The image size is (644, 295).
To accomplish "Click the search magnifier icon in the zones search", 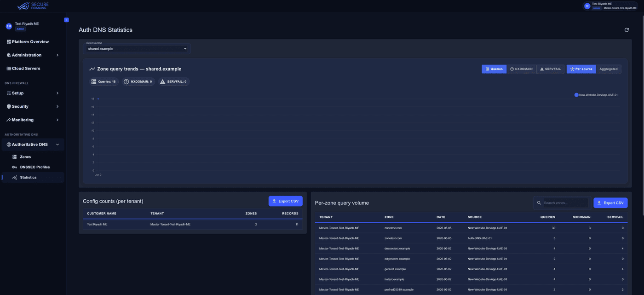I will tap(539, 202).
